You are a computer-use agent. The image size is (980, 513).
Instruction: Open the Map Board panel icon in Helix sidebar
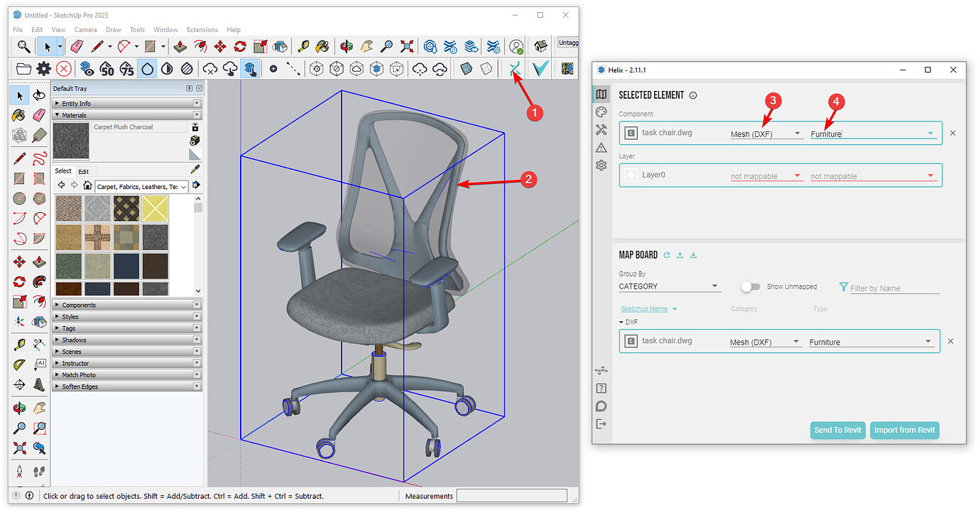pos(601,93)
